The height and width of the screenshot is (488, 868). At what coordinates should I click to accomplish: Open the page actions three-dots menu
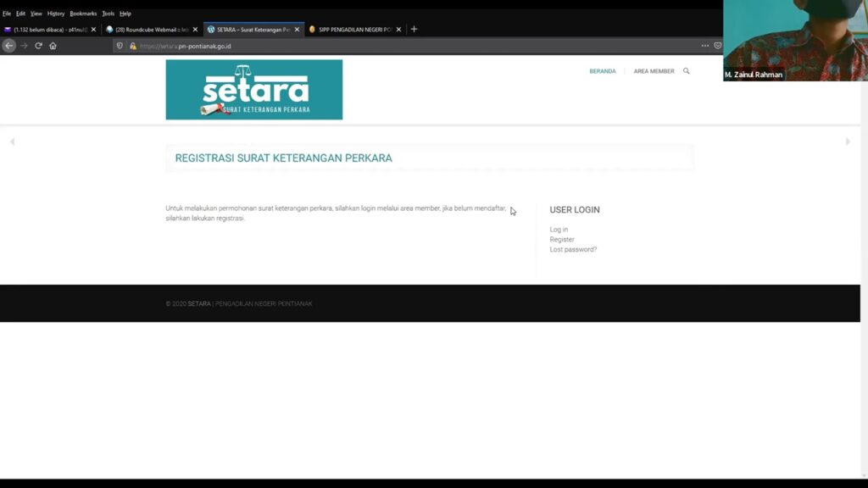pos(704,46)
